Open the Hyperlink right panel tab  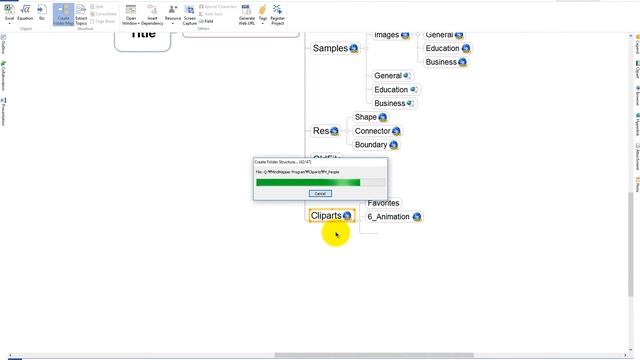click(x=637, y=124)
